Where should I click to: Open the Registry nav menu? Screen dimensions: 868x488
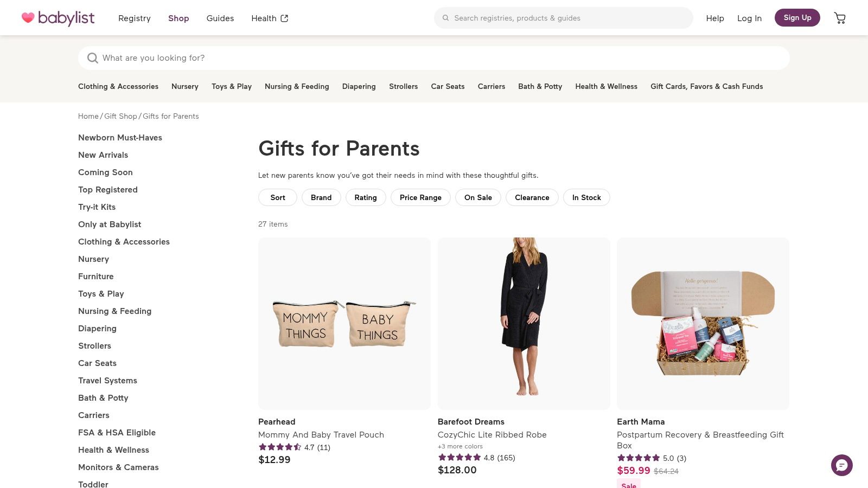coord(135,18)
